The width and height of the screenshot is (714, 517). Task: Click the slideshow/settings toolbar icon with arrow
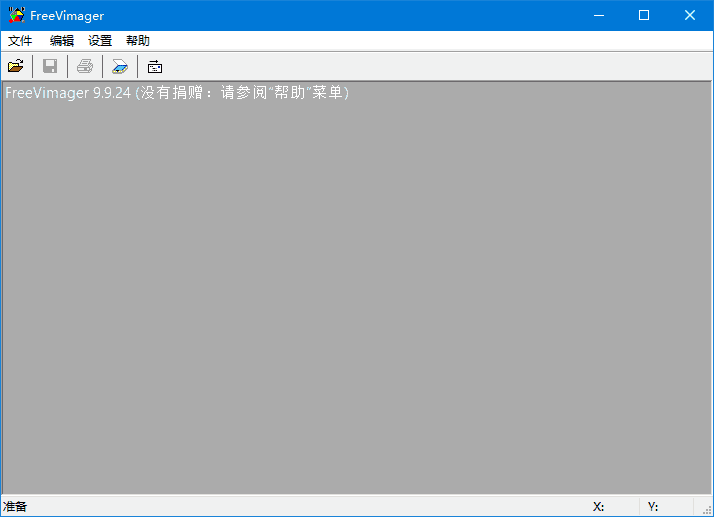[x=155, y=67]
